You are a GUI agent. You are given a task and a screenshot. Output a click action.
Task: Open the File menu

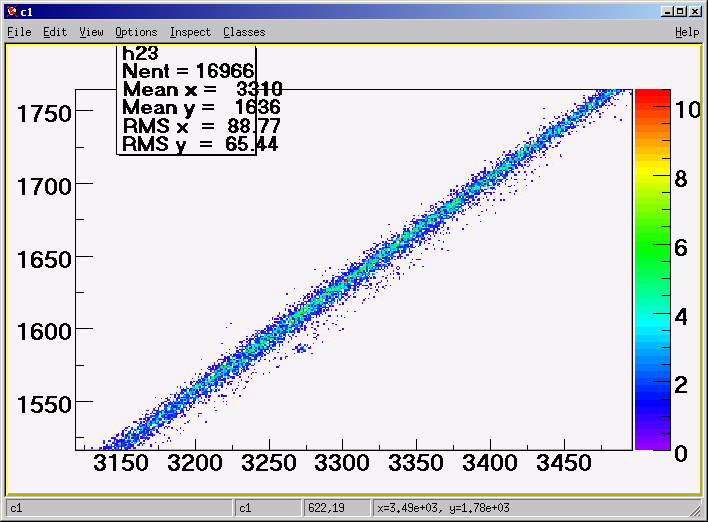[x=19, y=32]
